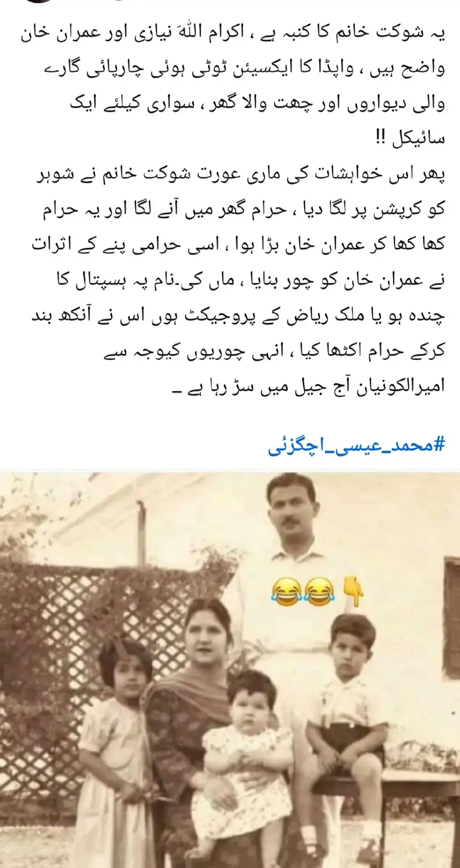460x868 pixels.
Task: Click the post's first line یہ شوکت خانم
Action: (233, 33)
